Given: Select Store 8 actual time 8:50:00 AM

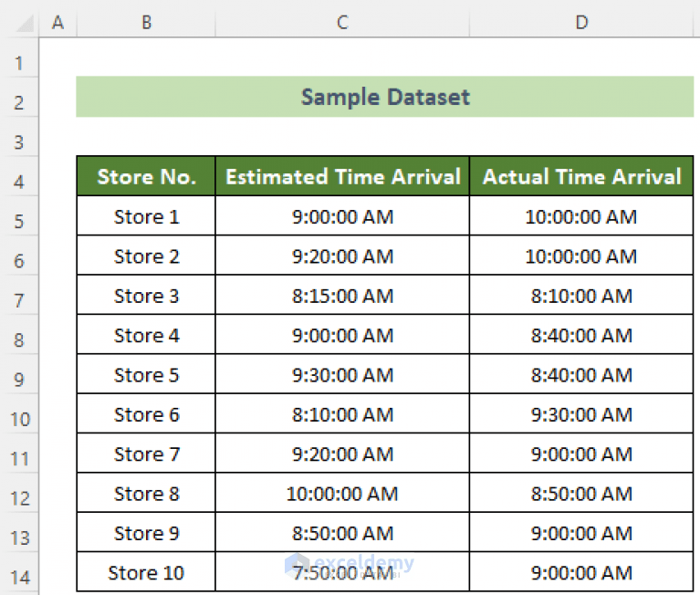Looking at the screenshot, I should [x=581, y=493].
